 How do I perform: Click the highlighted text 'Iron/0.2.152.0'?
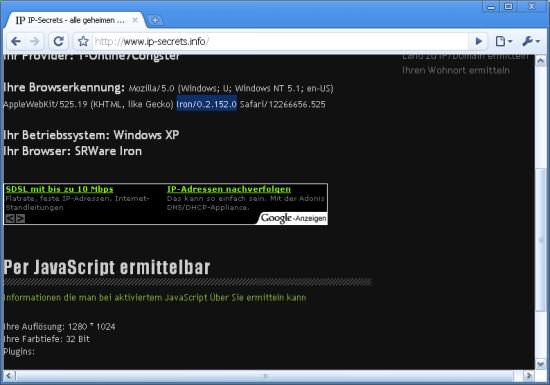[207, 104]
